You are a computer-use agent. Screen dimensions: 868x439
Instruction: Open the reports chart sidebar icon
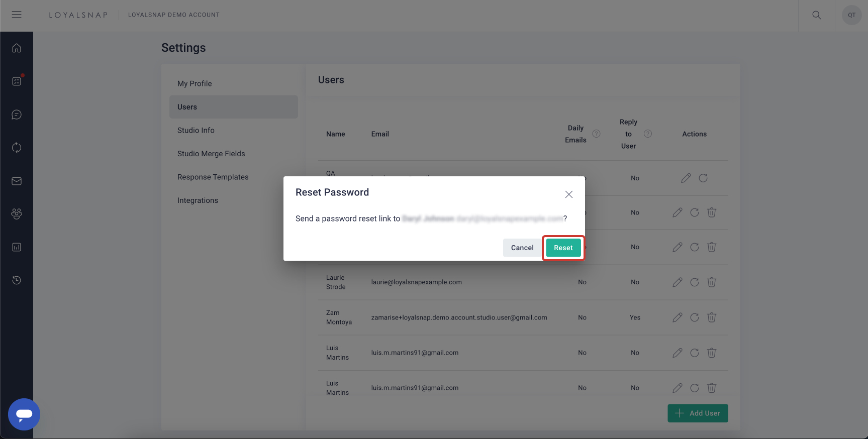(17, 247)
